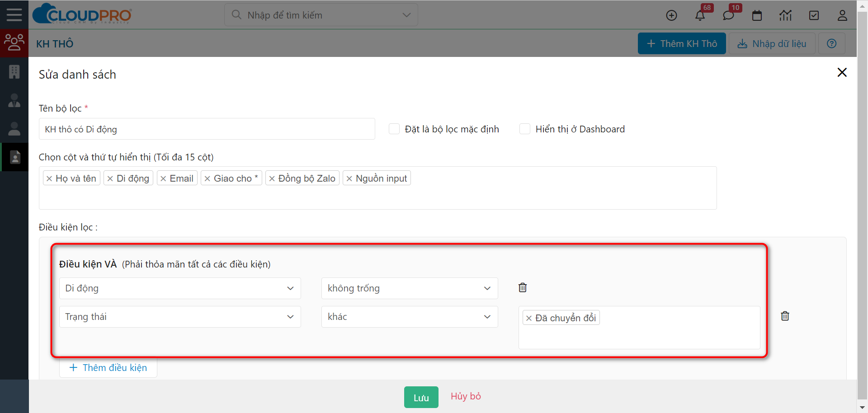Open the company building sidebar icon
This screenshot has height=413, width=868.
coord(14,71)
